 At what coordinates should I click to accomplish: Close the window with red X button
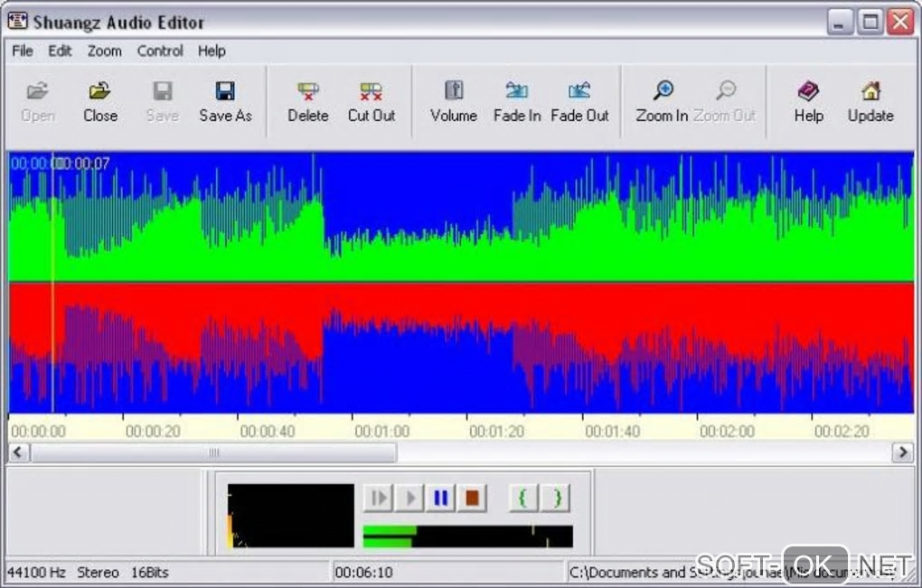click(x=900, y=23)
